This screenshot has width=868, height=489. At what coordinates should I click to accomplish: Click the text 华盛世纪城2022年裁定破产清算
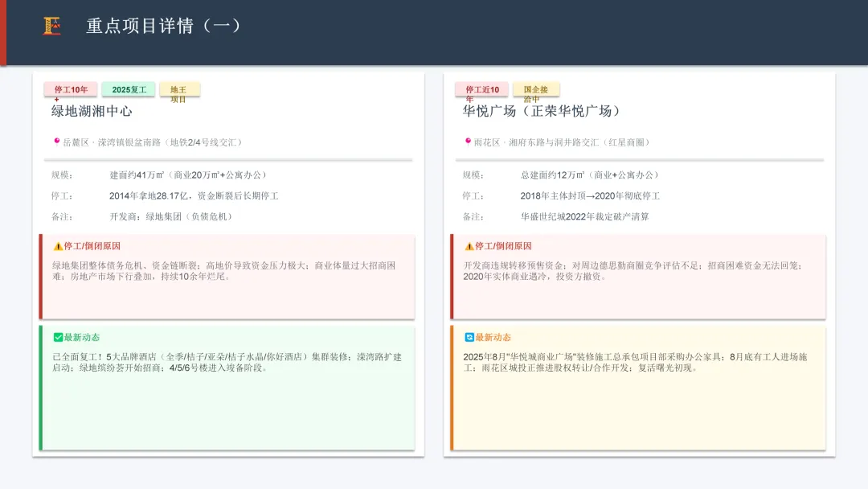[584, 216]
